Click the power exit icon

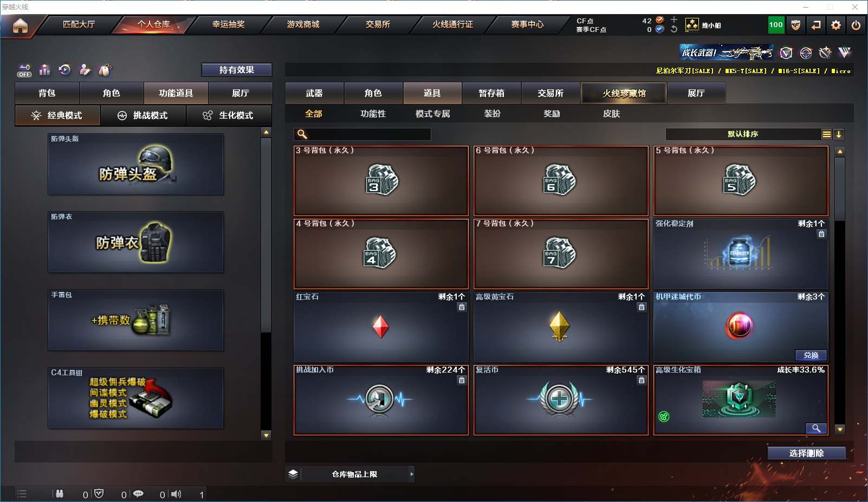click(x=856, y=25)
